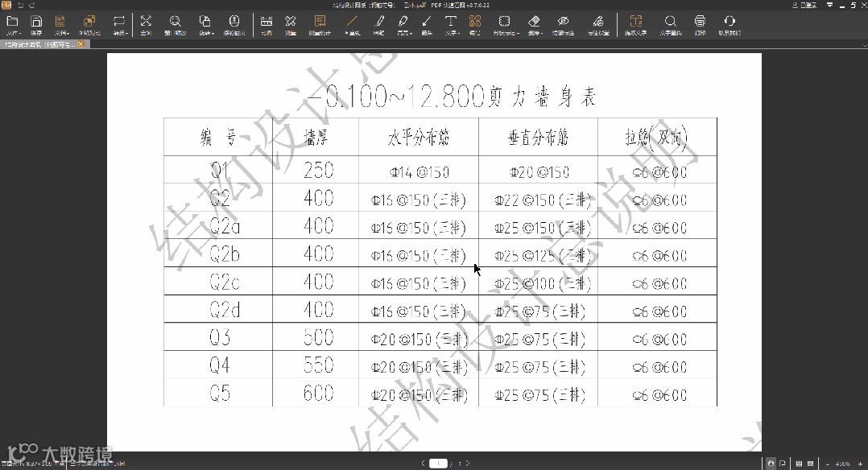868x470 pixels.
Task: Open the logged-in user account
Action: (x=805, y=5)
